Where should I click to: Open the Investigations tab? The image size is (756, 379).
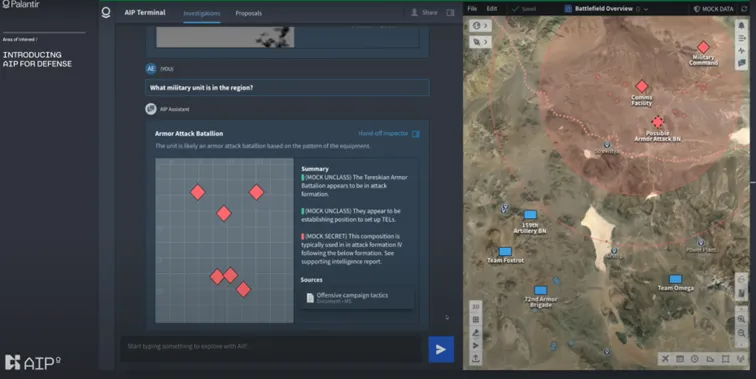click(202, 13)
